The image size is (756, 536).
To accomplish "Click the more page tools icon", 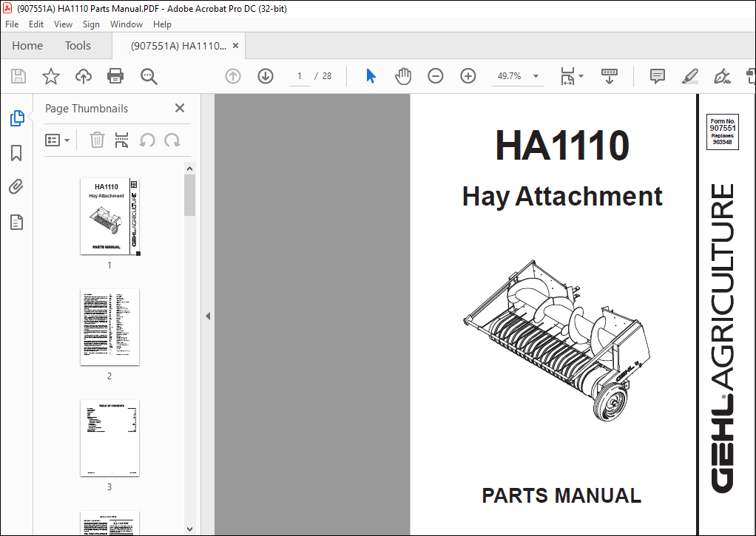I will click(121, 140).
